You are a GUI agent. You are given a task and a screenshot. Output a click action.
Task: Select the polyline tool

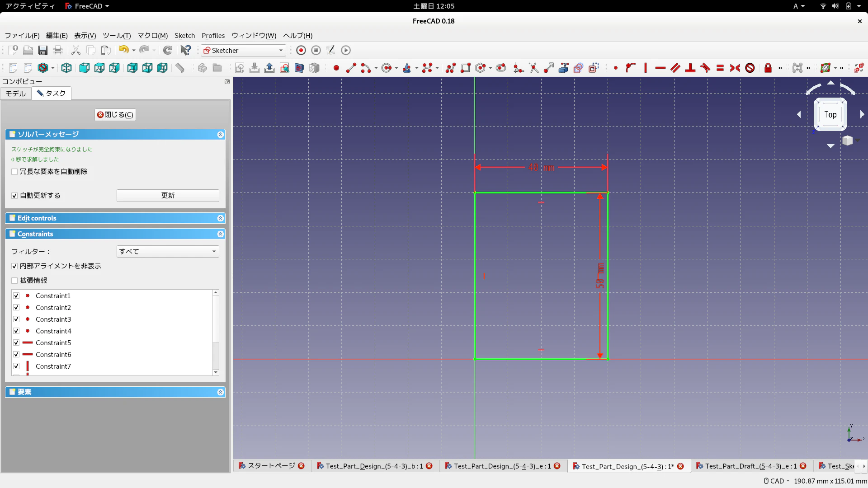pos(450,68)
